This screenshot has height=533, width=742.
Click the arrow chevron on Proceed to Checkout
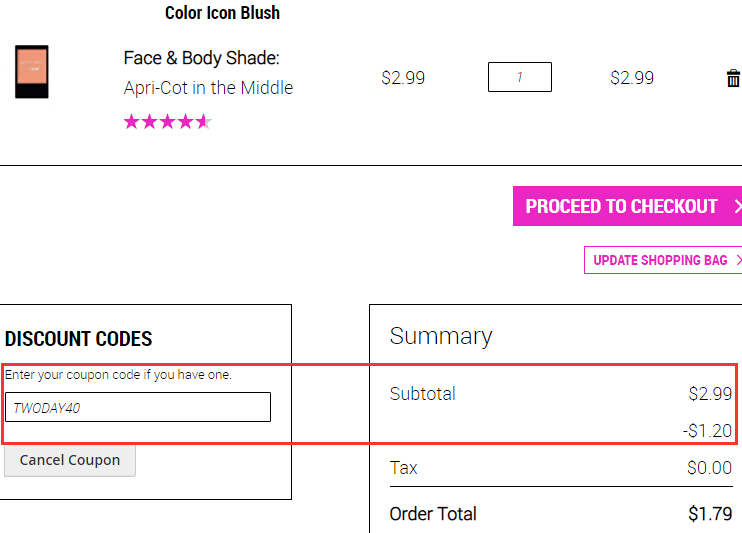point(738,206)
